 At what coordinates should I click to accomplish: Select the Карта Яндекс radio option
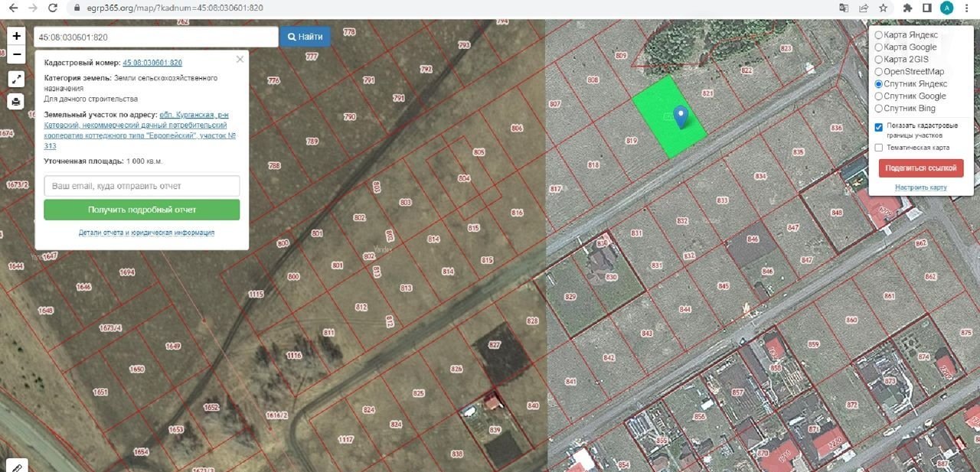(x=878, y=35)
